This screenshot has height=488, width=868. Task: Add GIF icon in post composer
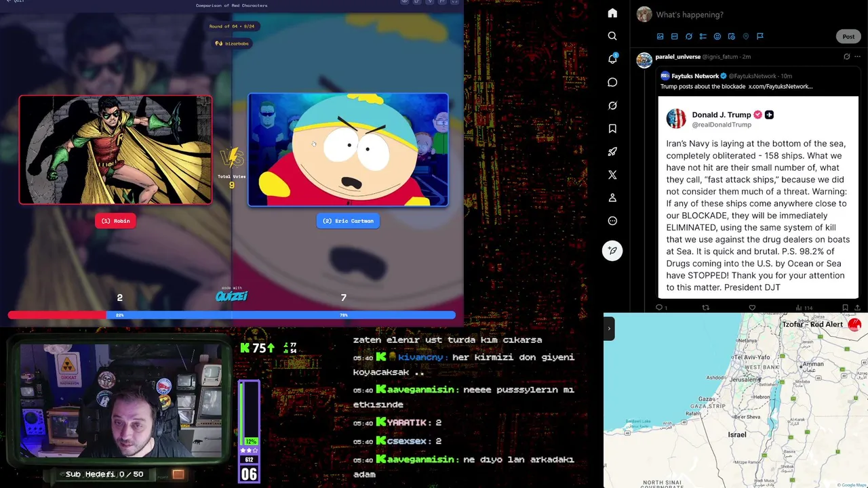(x=674, y=36)
